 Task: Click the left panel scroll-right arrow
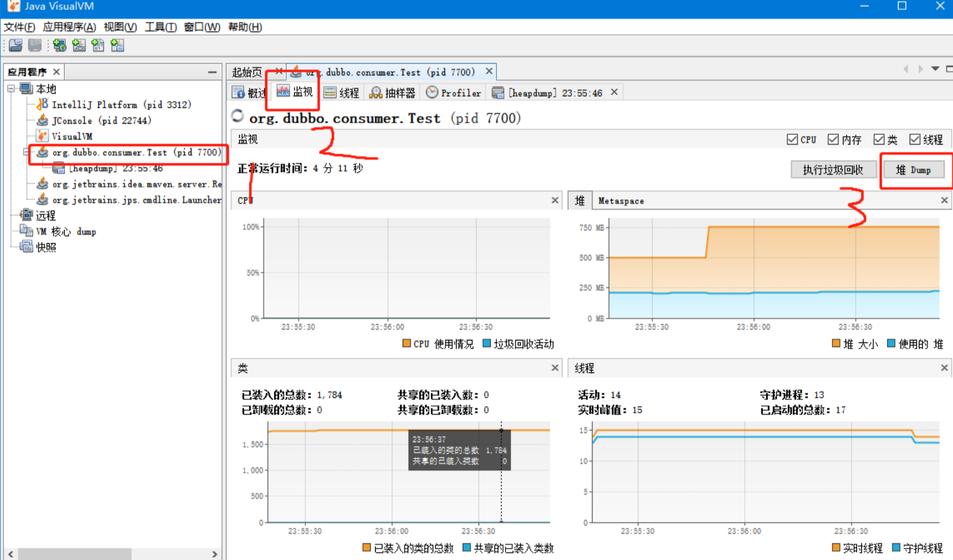tap(215, 554)
